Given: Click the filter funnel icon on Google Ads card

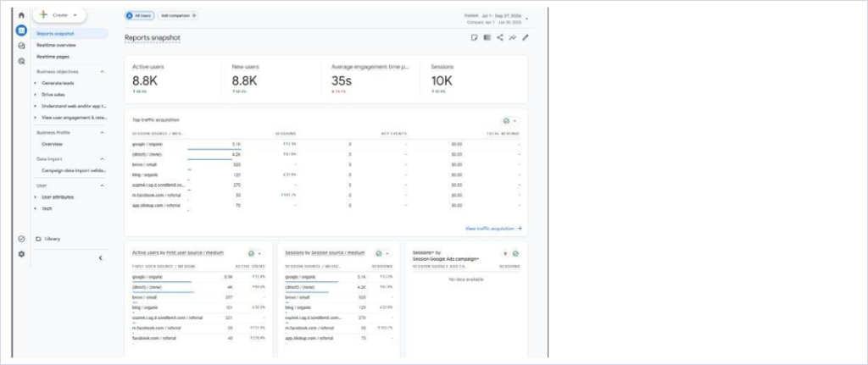Looking at the screenshot, I should 505,254.
